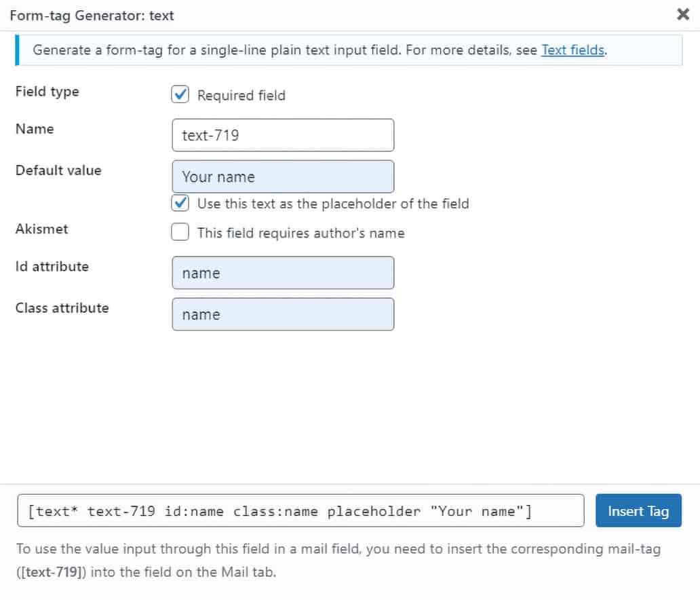Viewport: 700px width, 600px height.
Task: Click the "Default value" label
Action: (58, 170)
